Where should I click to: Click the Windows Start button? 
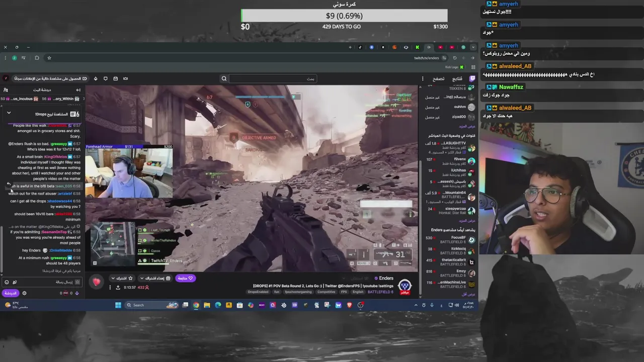point(118,305)
